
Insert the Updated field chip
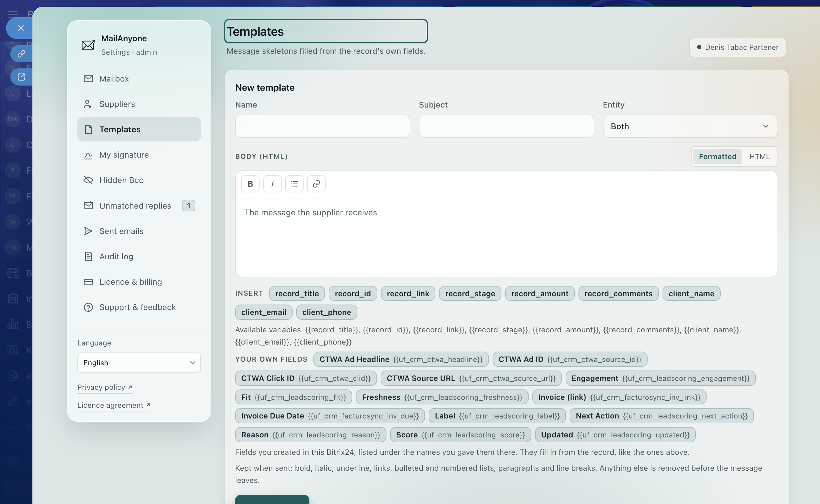click(615, 435)
